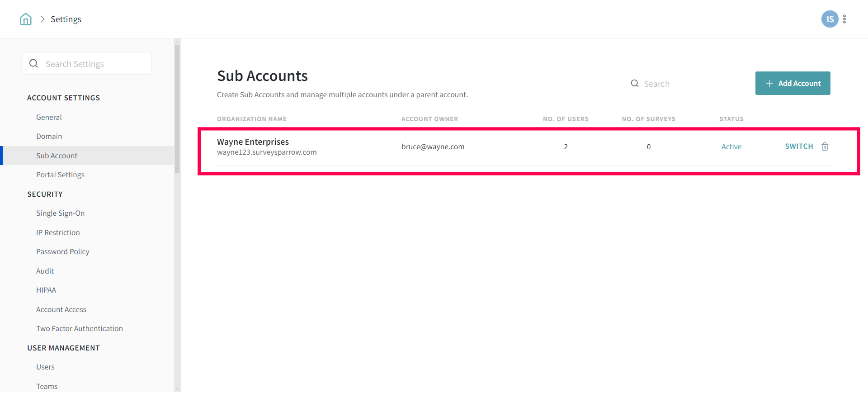This screenshot has width=868, height=393.
Task: Switch to the Wayne Enterprises sub account
Action: click(x=798, y=147)
